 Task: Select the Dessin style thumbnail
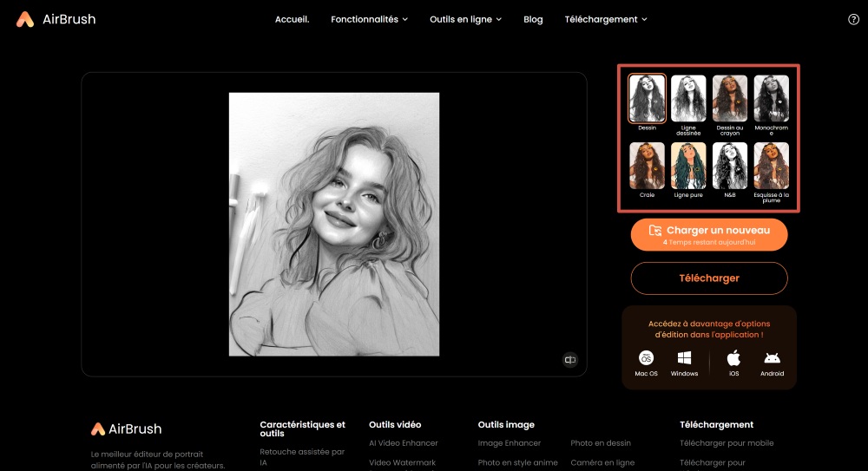click(647, 98)
